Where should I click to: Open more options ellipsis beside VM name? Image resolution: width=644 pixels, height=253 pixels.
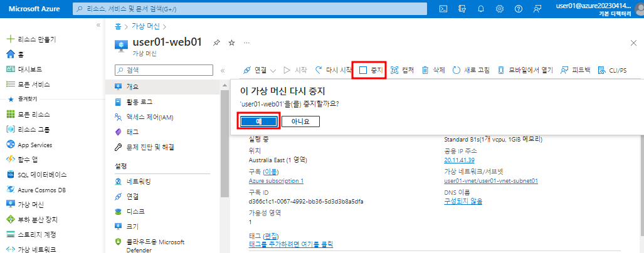coord(246,43)
